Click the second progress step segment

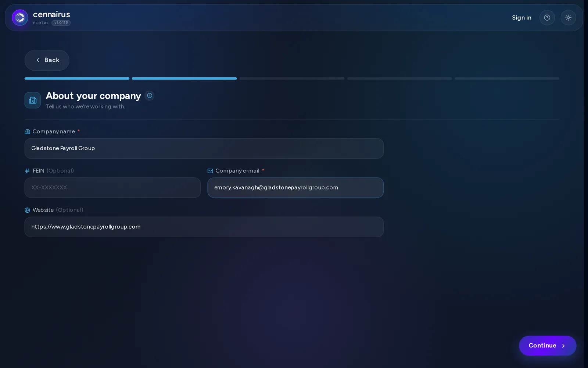pos(184,78)
